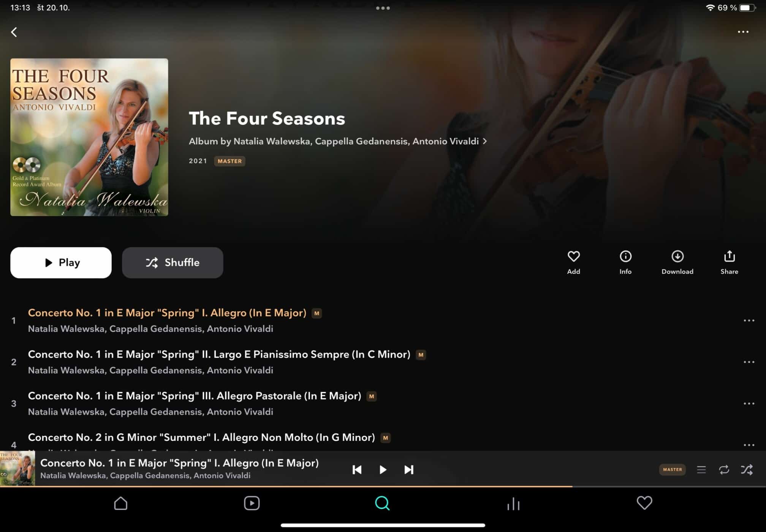Screen dimensions: 766x532
Task: Download the album for offline listening
Action: click(677, 262)
